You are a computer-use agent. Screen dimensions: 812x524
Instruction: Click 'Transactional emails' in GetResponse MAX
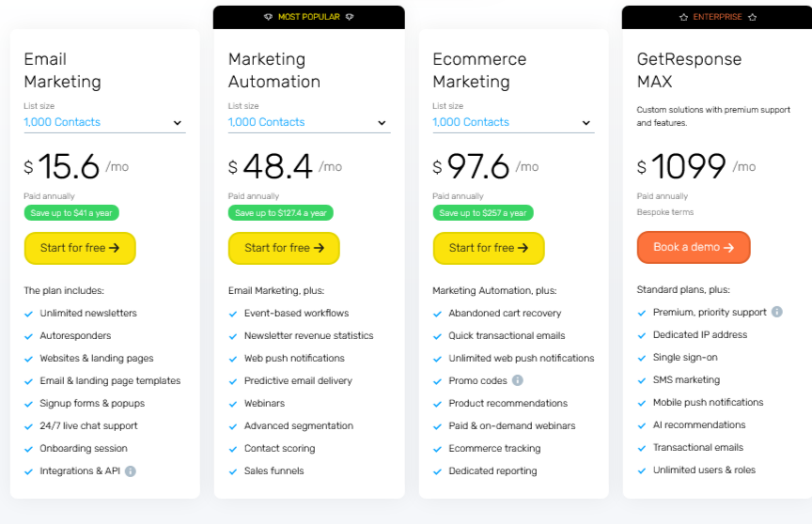[x=698, y=447]
